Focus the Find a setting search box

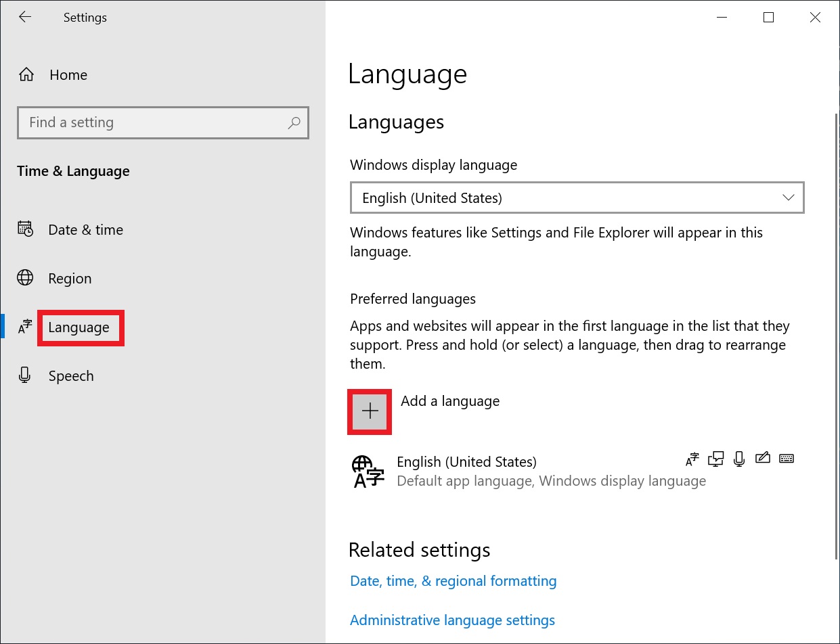(163, 122)
